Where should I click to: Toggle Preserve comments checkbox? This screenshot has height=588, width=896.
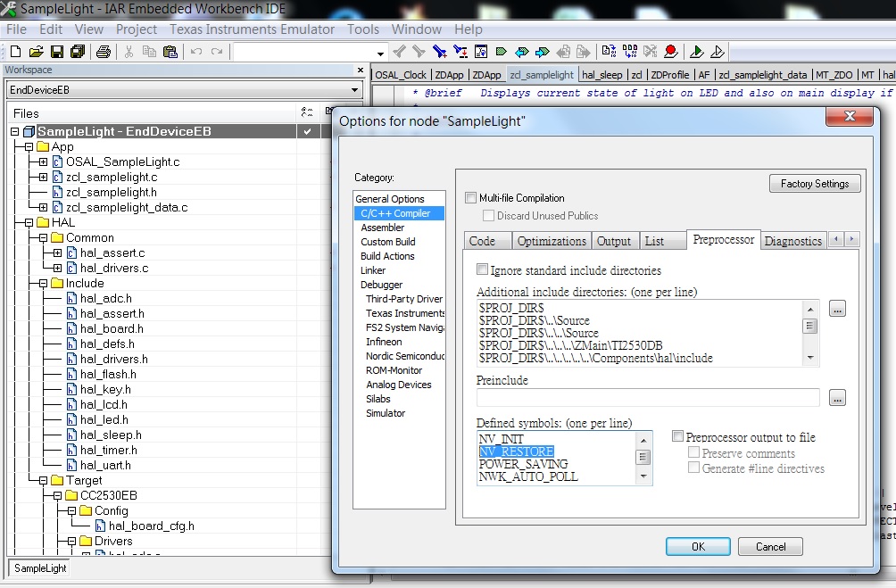[x=693, y=452]
